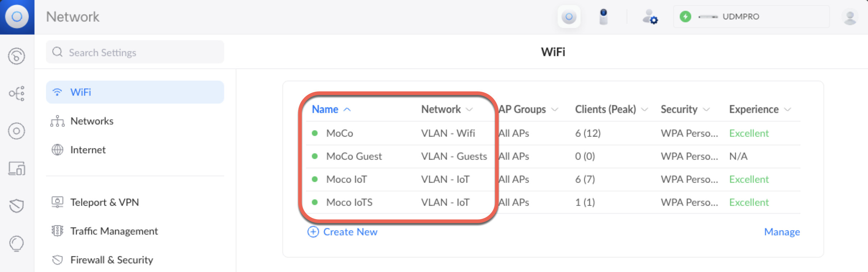Open the UniFi devices circle icon
Viewport: 868px width, 272px height.
click(x=17, y=131)
